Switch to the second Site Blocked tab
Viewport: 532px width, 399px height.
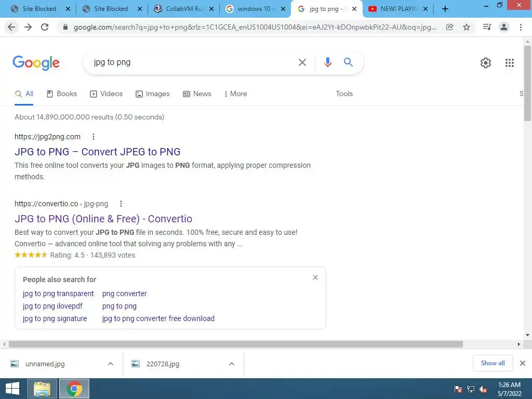(111, 9)
